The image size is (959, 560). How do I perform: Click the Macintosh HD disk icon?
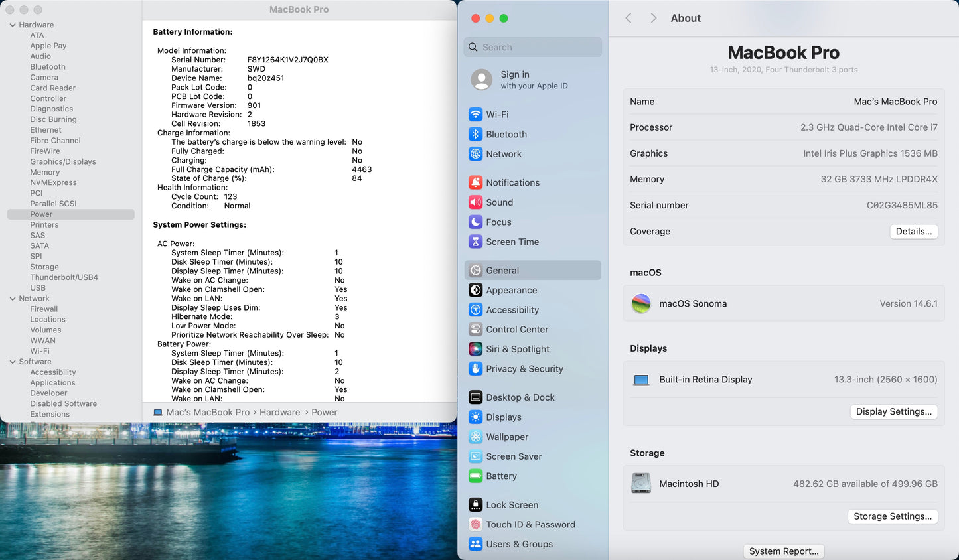(x=641, y=484)
